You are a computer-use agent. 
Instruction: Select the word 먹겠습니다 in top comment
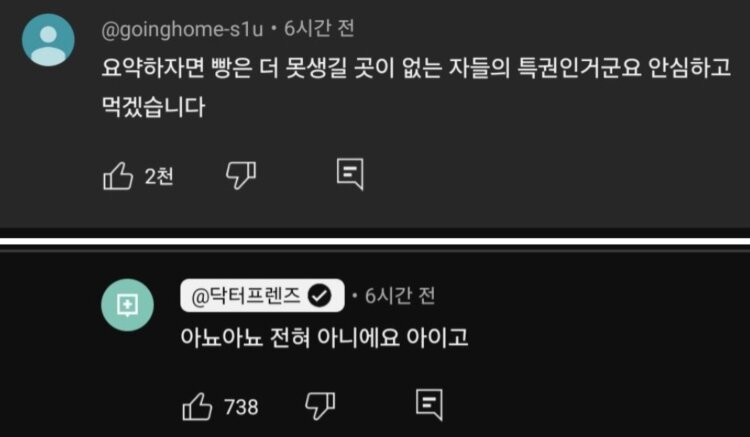click(x=154, y=107)
